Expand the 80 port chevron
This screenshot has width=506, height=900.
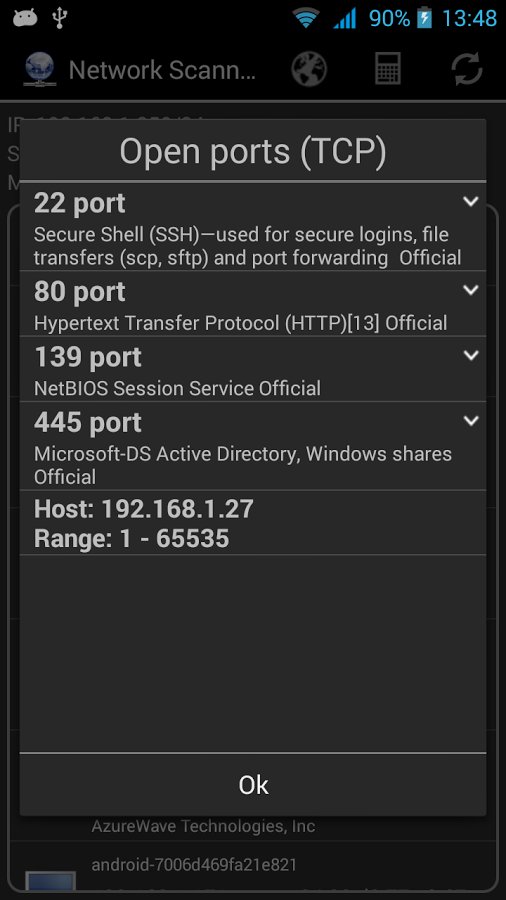470,290
